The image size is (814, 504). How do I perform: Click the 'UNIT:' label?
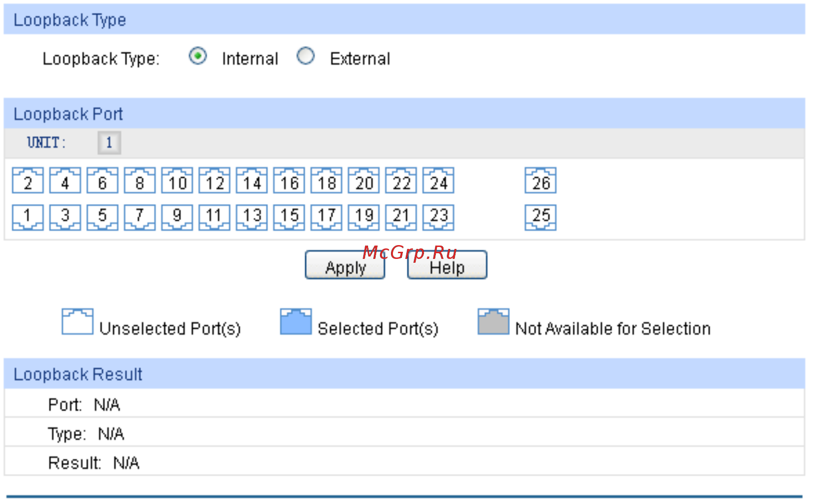pos(46,142)
